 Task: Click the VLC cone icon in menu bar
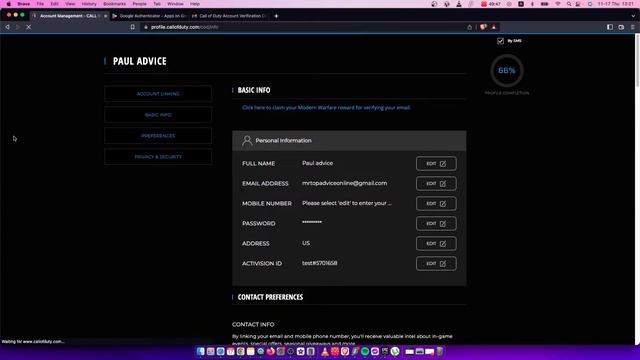point(459,4)
